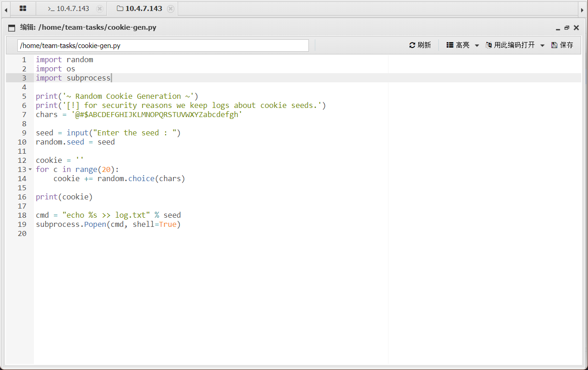Focus the file path input field
The image size is (588, 370).
(x=163, y=46)
